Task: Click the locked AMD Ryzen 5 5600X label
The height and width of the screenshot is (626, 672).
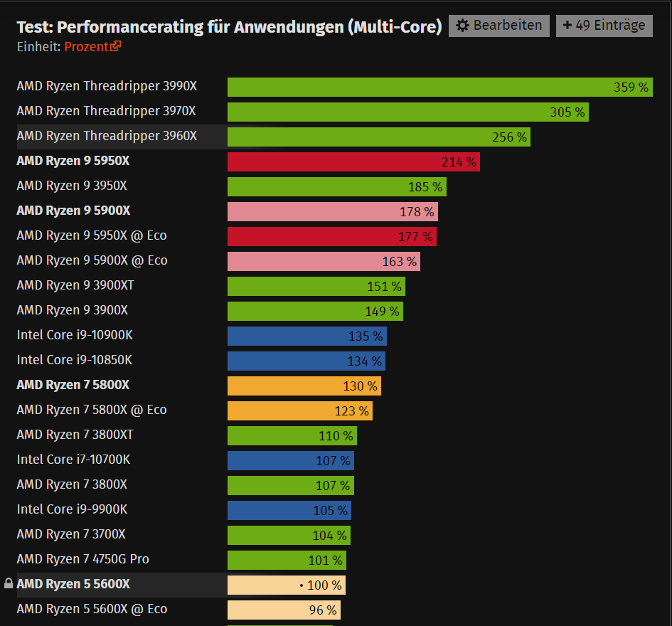Action: click(73, 583)
